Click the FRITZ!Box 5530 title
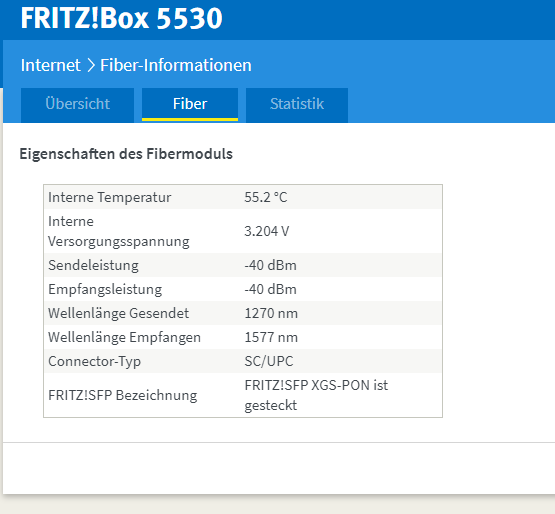The image size is (555, 514). tap(121, 18)
